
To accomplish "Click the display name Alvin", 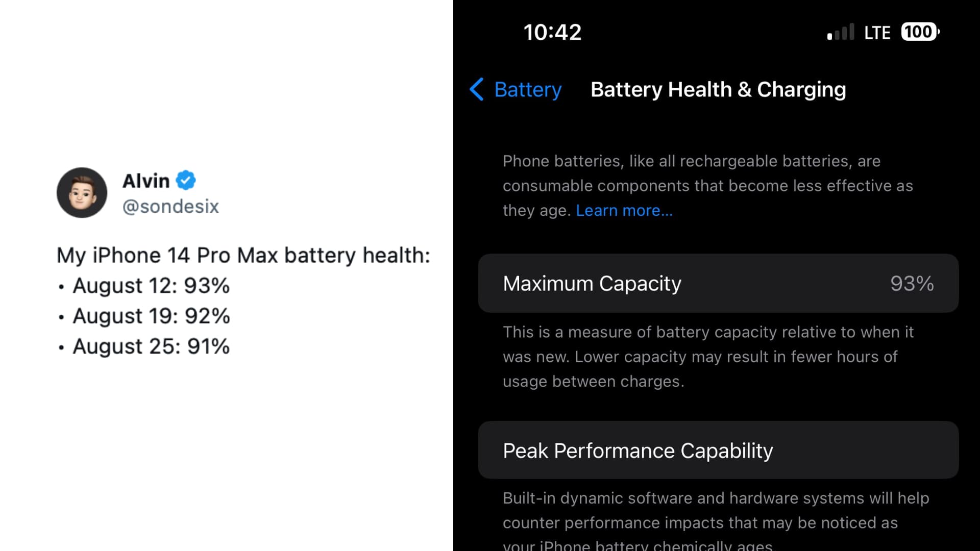I will (x=146, y=181).
